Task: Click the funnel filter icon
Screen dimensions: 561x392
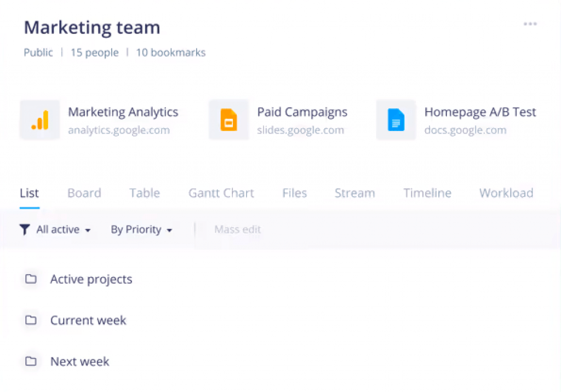Action: (x=25, y=229)
